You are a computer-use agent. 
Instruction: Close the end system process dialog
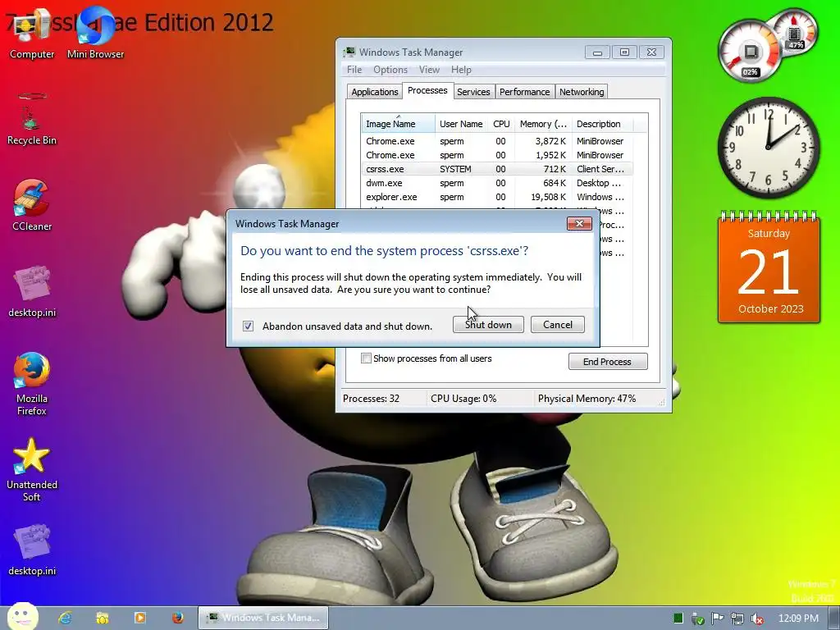point(579,223)
